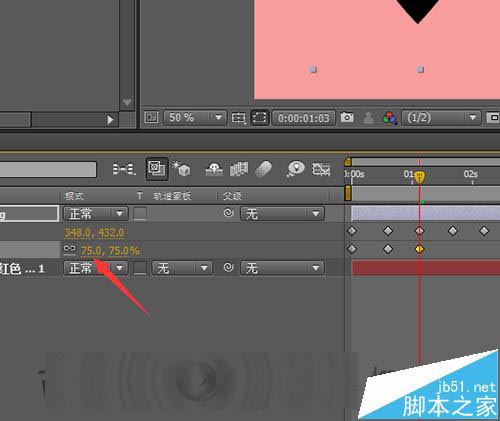Toggle the region of interest icon

point(493,118)
